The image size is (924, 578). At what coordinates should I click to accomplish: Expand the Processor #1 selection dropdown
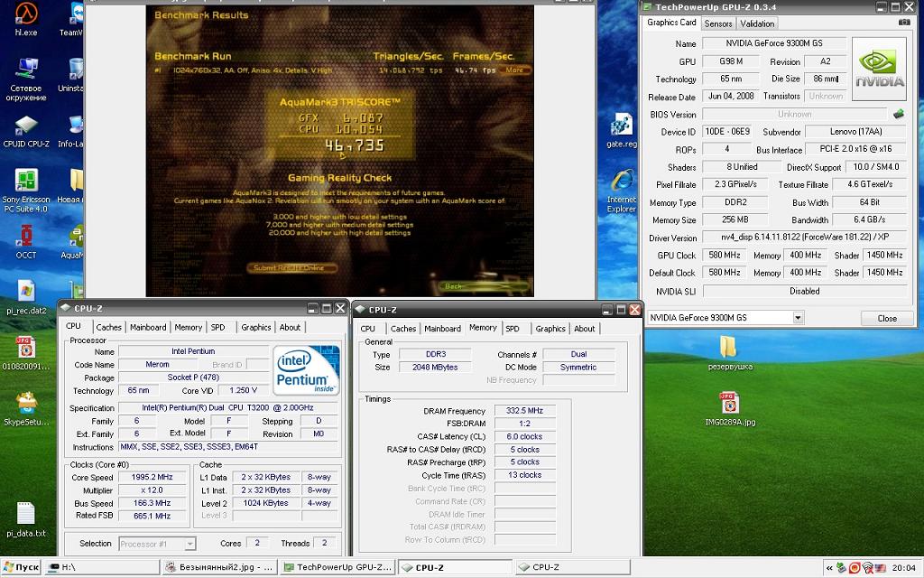pos(189,544)
